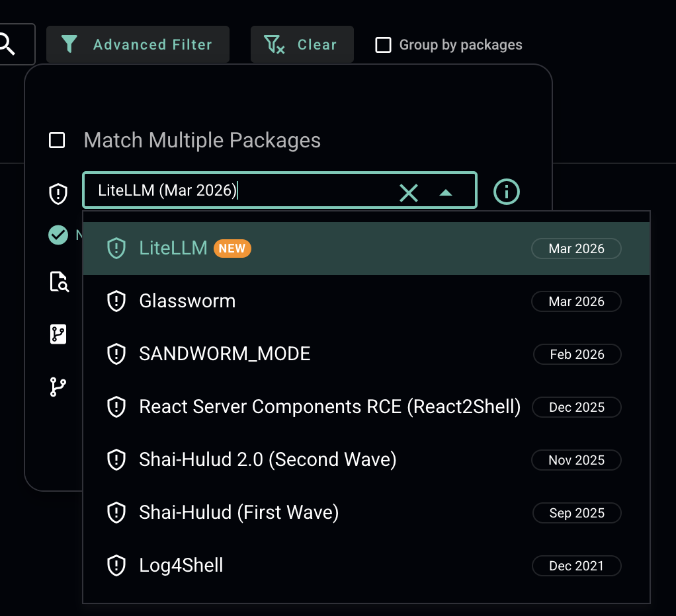Click the vulnerability shield icon beside the input
This screenshot has height=616, width=676.
pyautogui.click(x=58, y=194)
